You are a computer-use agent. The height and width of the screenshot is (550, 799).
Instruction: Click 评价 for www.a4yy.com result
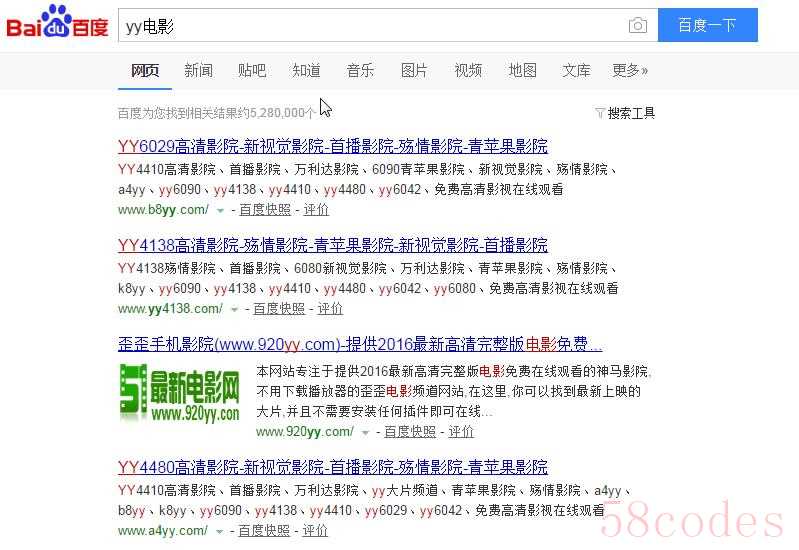tap(315, 531)
